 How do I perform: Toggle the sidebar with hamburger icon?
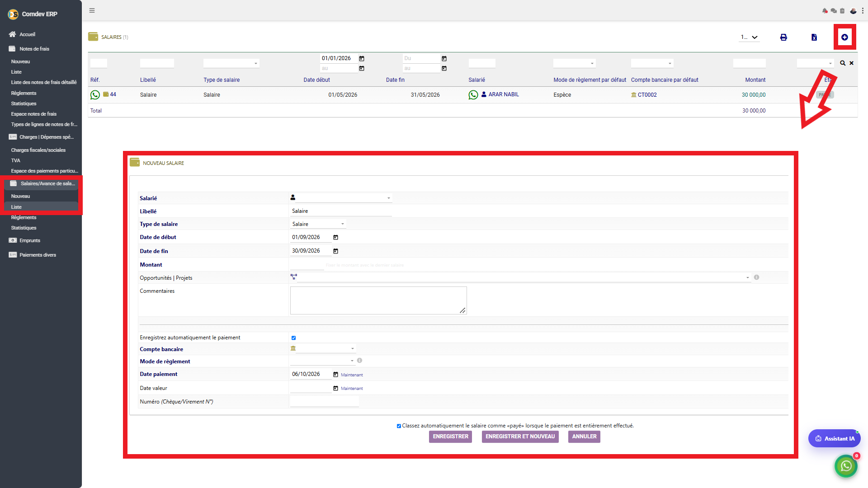click(92, 10)
